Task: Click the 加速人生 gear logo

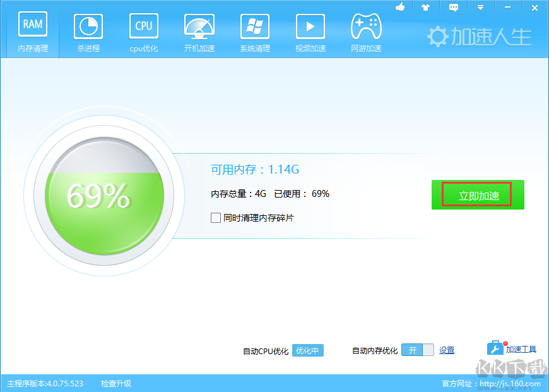Action: (x=439, y=36)
